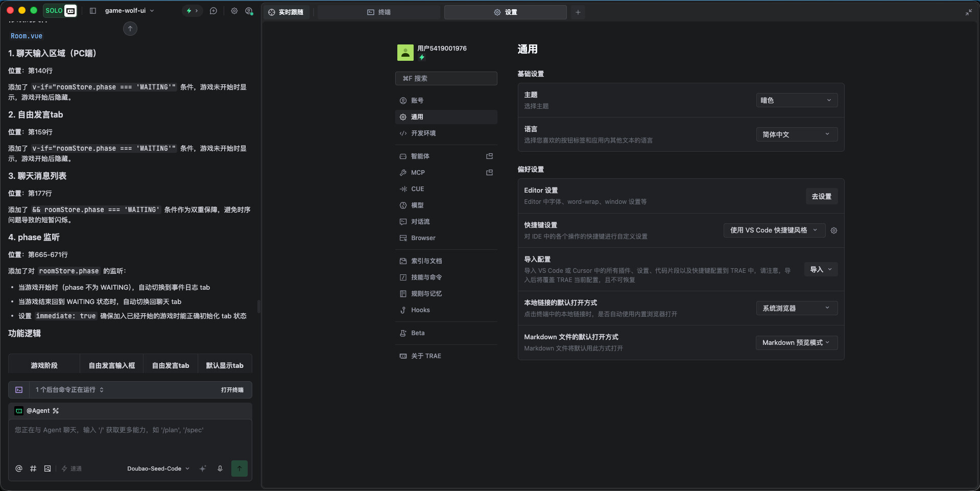Select the 设置 tab
980x491 pixels.
tap(506, 12)
